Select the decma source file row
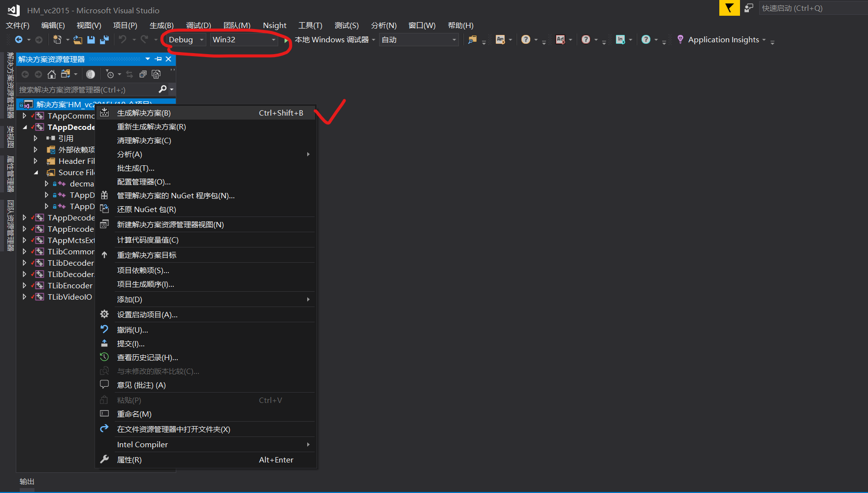This screenshot has height=493, width=868. 82,184
